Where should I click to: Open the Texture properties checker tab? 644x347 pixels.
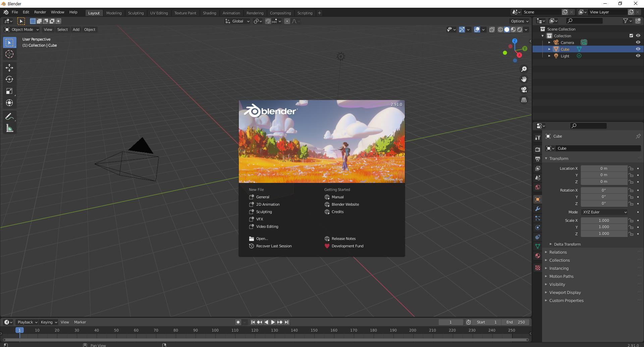(x=538, y=268)
